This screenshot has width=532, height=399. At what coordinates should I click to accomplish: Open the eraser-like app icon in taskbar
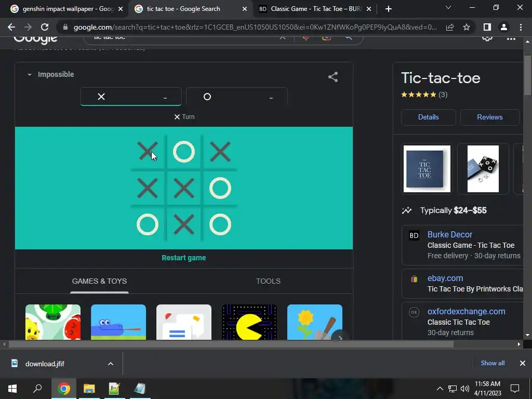tap(140, 389)
